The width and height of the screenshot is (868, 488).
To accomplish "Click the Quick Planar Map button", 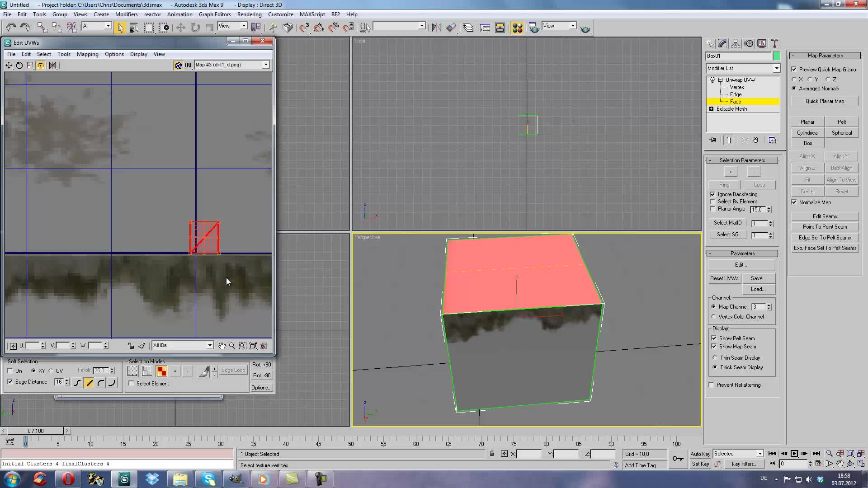I will [x=825, y=101].
